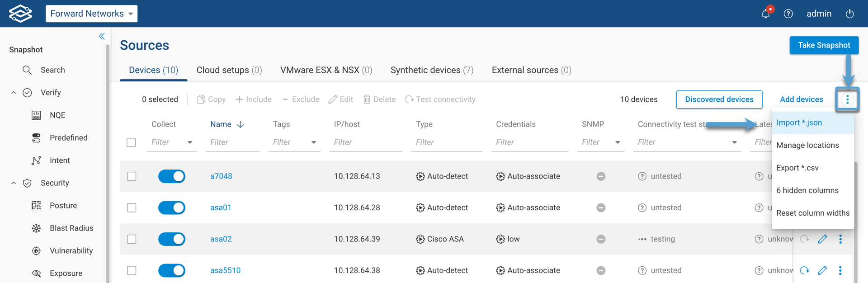
Task: Click SNMP status icon for a7048
Action: (601, 176)
